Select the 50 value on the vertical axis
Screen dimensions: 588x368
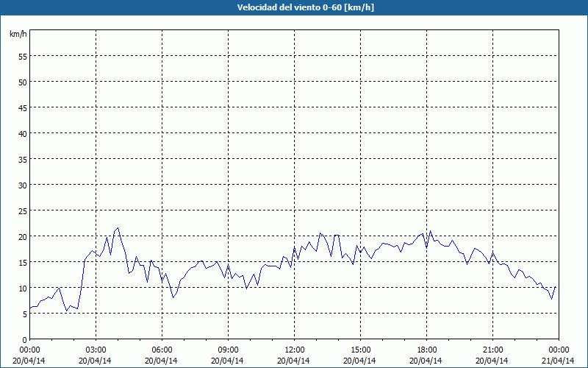(23, 82)
